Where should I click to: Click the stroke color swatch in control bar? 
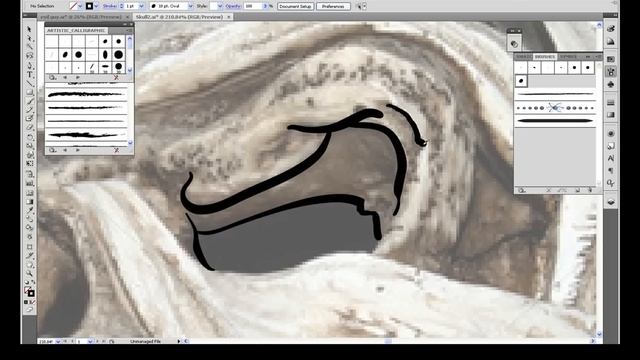click(89, 6)
